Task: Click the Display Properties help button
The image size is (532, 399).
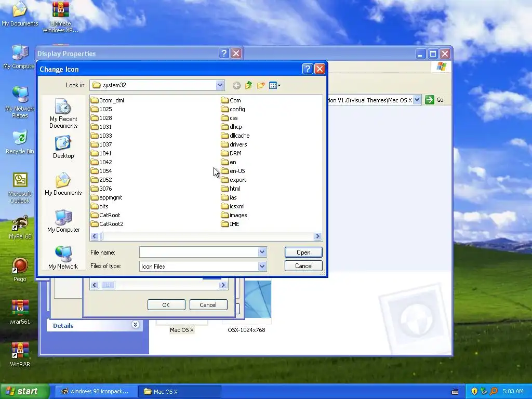Action: 224,54
